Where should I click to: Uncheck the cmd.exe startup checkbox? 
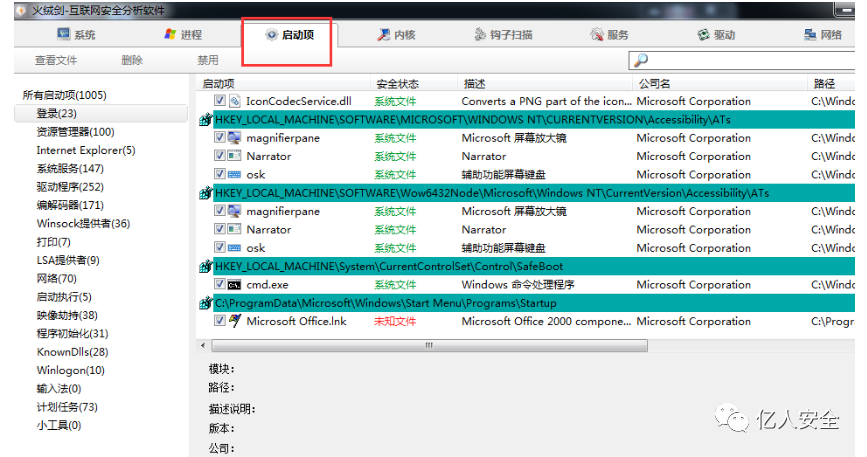point(220,284)
